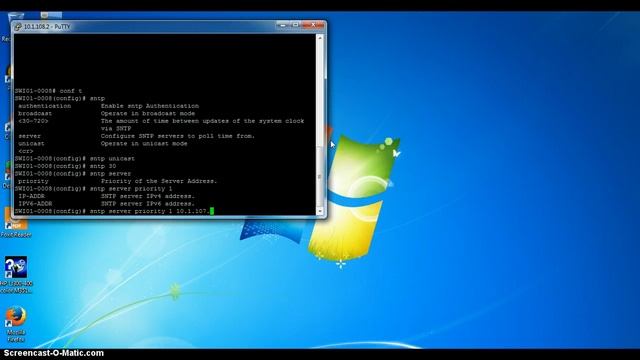Click 'broadcast' in the sntp help list
The image size is (640, 360).
coord(35,113)
